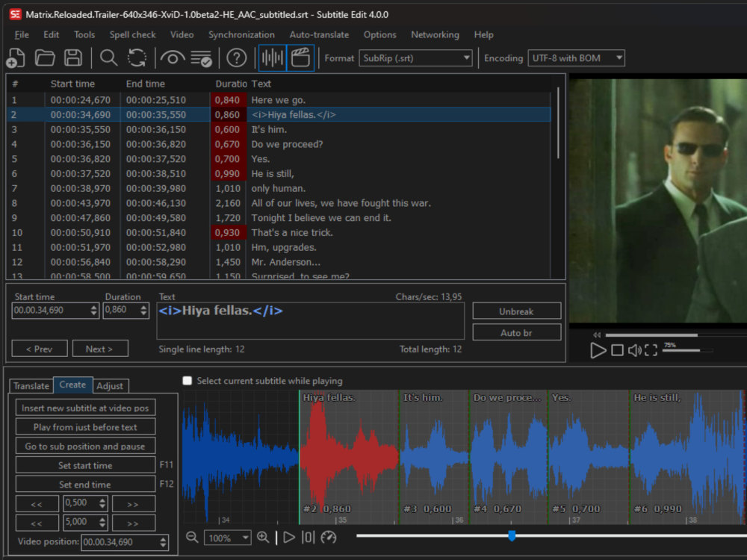This screenshot has width=747, height=560.
Task: Select the Create tab
Action: click(x=72, y=385)
